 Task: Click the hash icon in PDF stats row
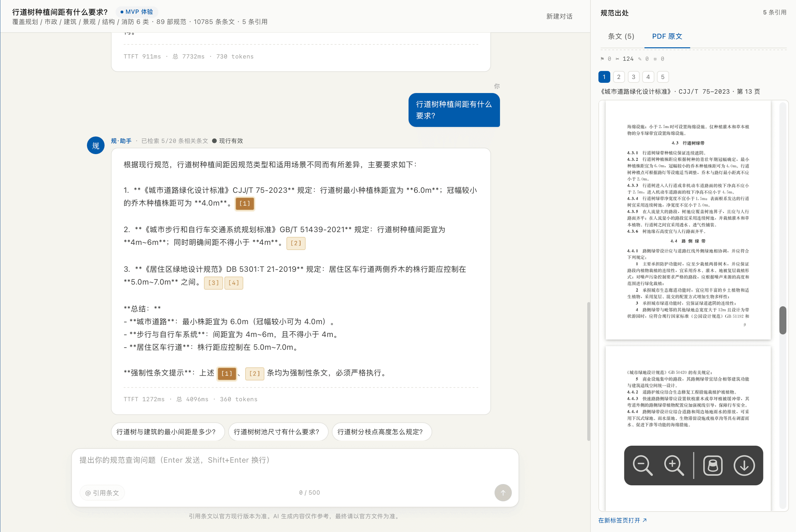655,59
